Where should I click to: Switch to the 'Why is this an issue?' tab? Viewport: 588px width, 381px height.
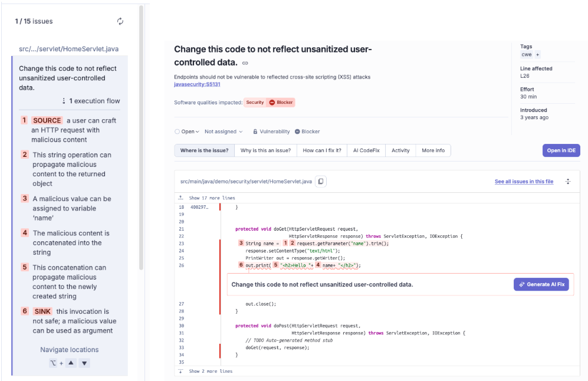pyautogui.click(x=265, y=150)
